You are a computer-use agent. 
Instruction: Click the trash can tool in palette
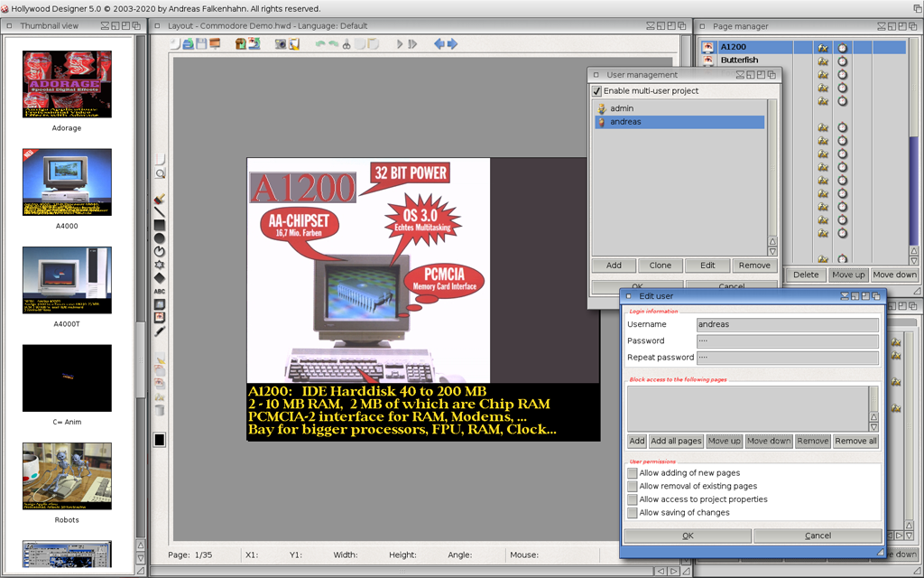[x=160, y=410]
